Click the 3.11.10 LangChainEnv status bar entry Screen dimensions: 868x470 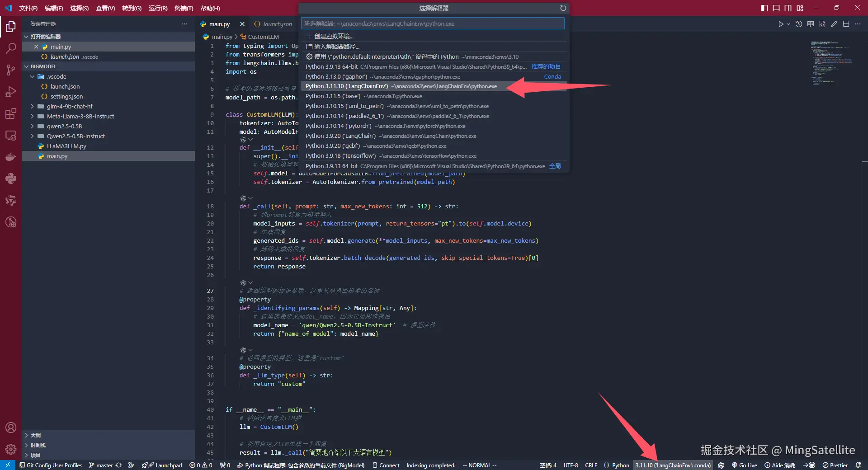coord(673,465)
